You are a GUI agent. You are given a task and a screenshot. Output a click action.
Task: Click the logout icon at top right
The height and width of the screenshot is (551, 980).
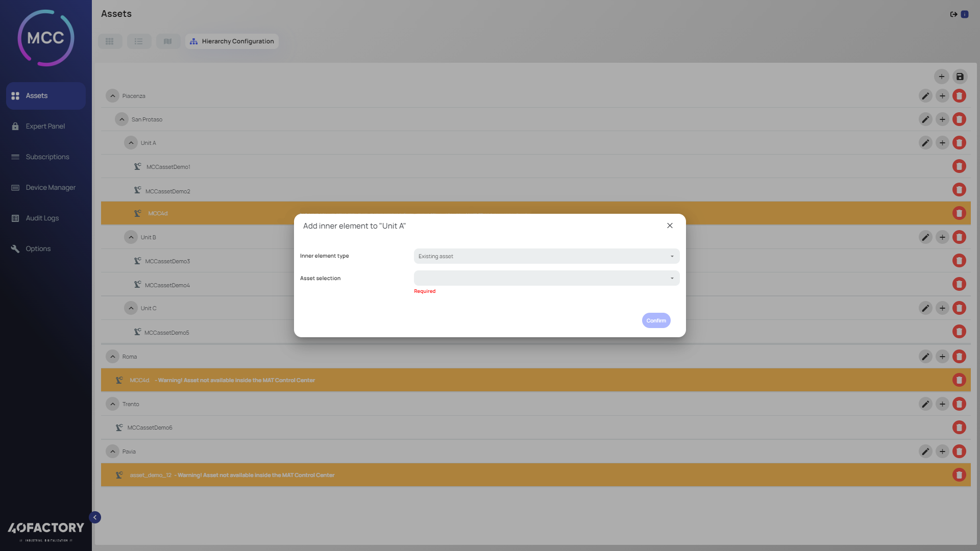(x=953, y=14)
